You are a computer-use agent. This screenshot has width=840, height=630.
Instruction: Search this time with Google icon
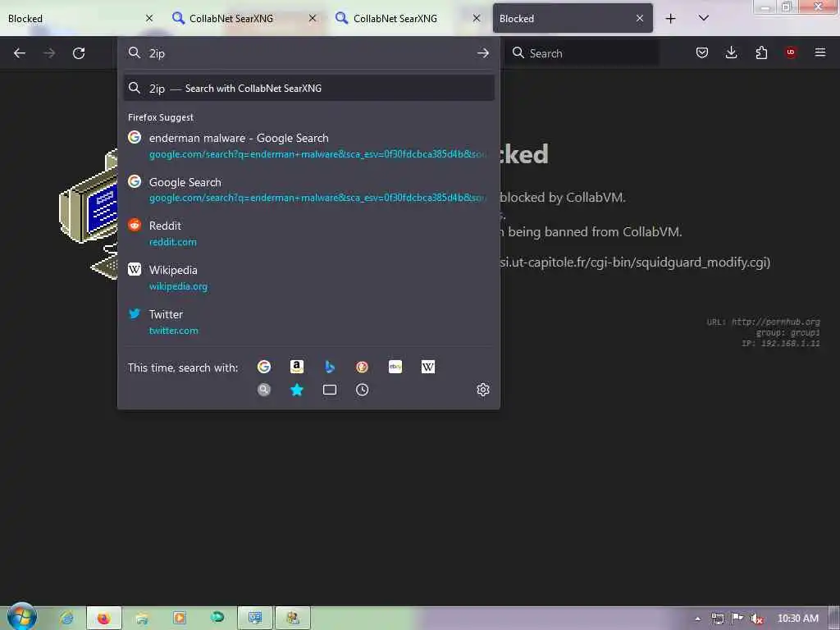point(263,367)
